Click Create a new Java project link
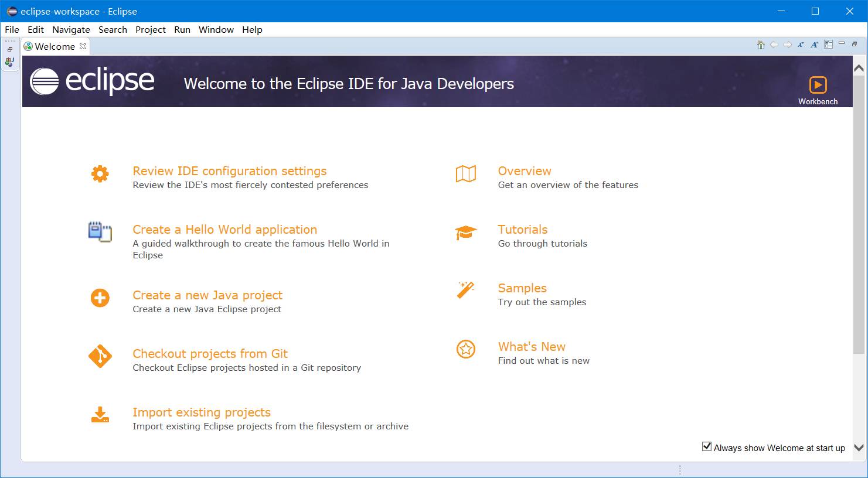Viewport: 868px width, 478px height. (x=207, y=295)
